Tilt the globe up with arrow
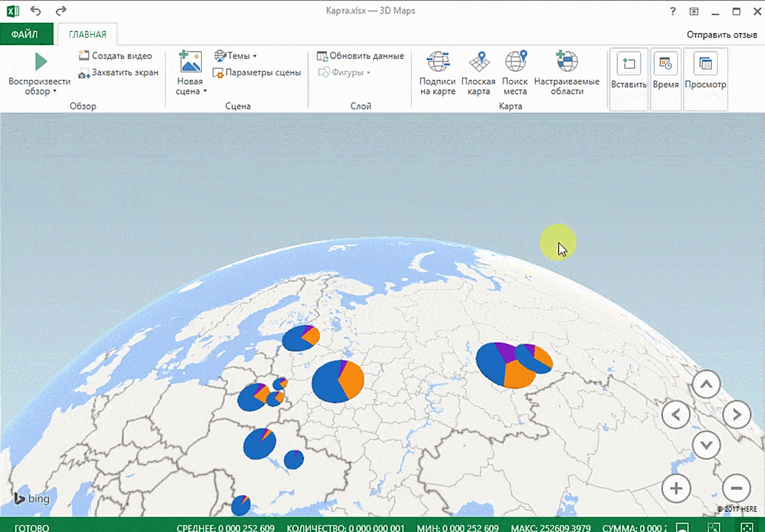The image size is (765, 532). pyautogui.click(x=707, y=385)
